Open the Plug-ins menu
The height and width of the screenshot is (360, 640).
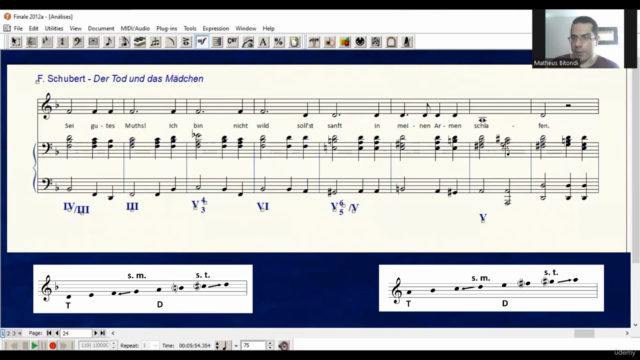coord(167,28)
